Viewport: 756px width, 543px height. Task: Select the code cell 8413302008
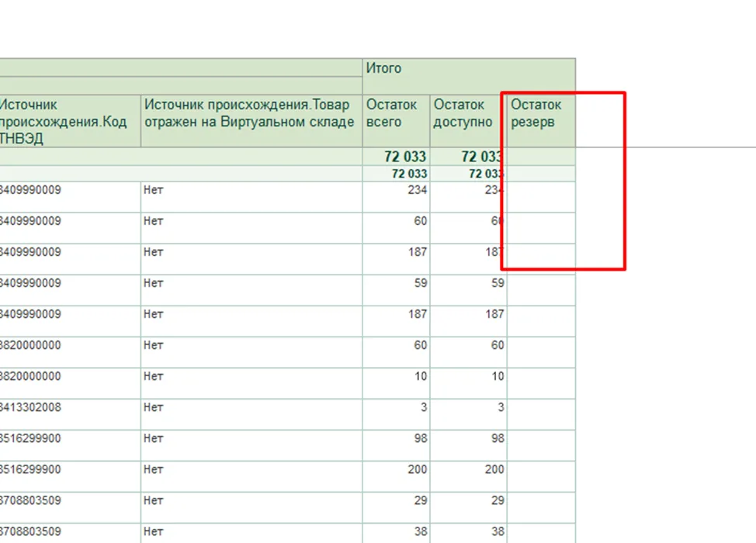(70, 414)
